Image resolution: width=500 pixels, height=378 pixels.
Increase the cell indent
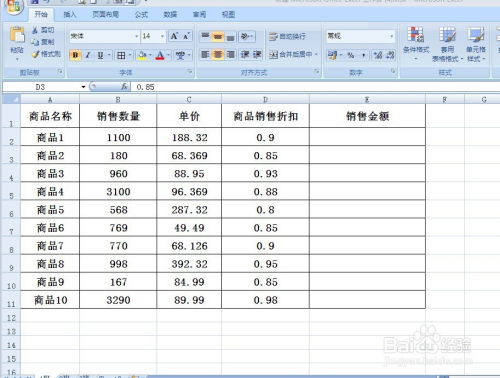tap(257, 54)
